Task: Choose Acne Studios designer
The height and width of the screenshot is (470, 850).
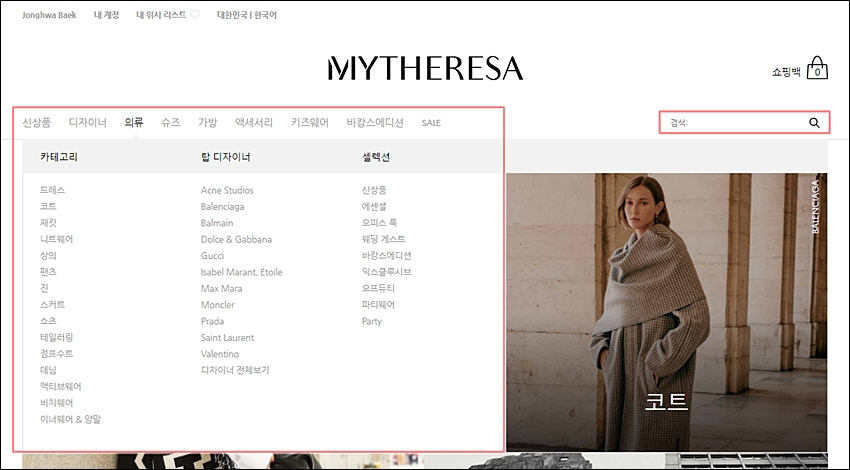Action: coord(227,190)
